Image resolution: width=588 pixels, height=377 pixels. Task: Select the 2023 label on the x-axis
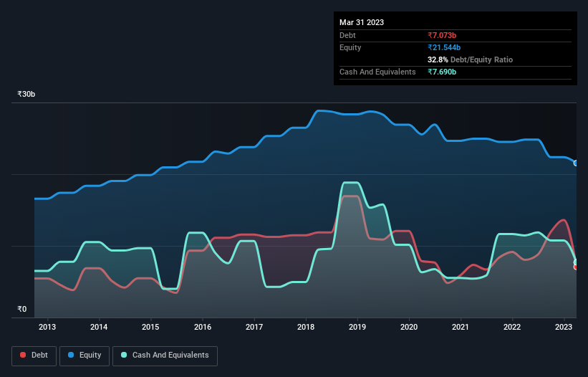(x=564, y=327)
